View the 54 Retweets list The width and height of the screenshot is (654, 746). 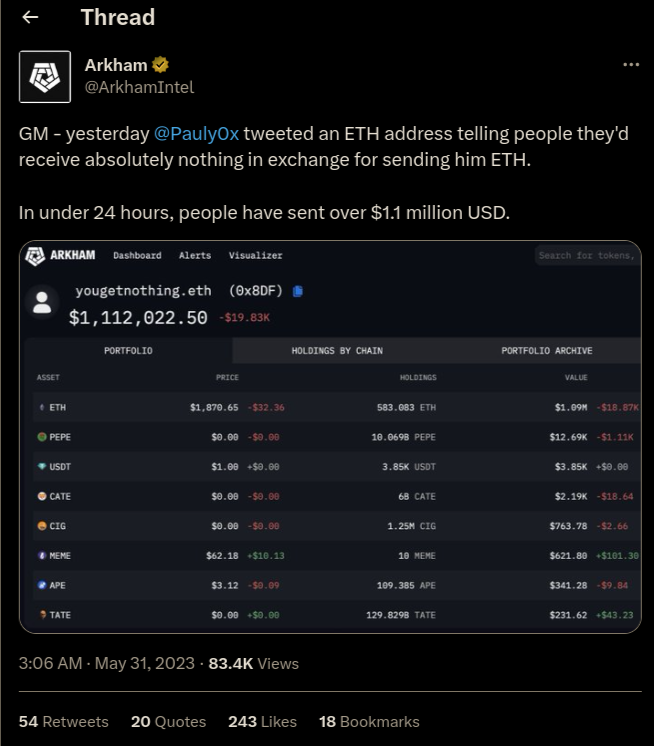click(x=64, y=722)
